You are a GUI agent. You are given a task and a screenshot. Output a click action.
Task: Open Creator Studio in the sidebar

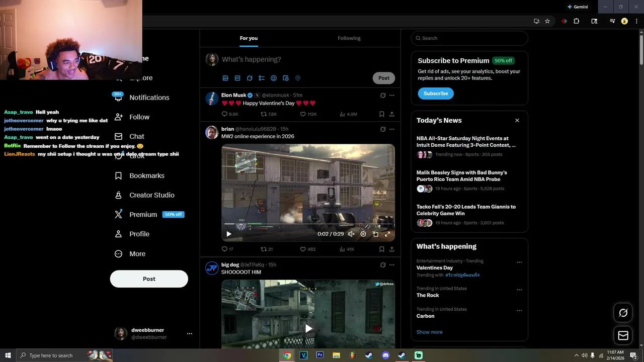tap(144, 195)
